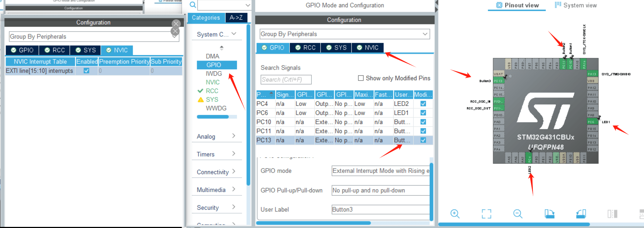Select NVIC in System Core list
The height and width of the screenshot is (228, 644).
pyautogui.click(x=212, y=82)
